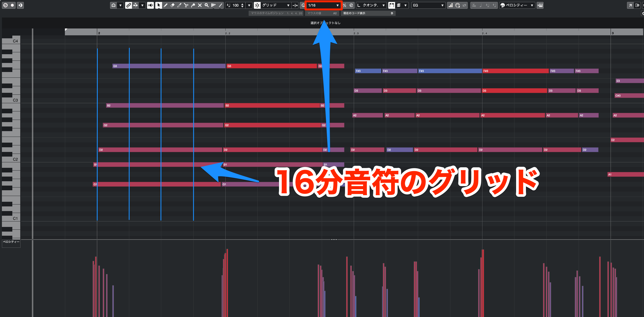Toggle Snap on/off button
Viewport: 644px width, 317px height.
pyautogui.click(x=257, y=5)
